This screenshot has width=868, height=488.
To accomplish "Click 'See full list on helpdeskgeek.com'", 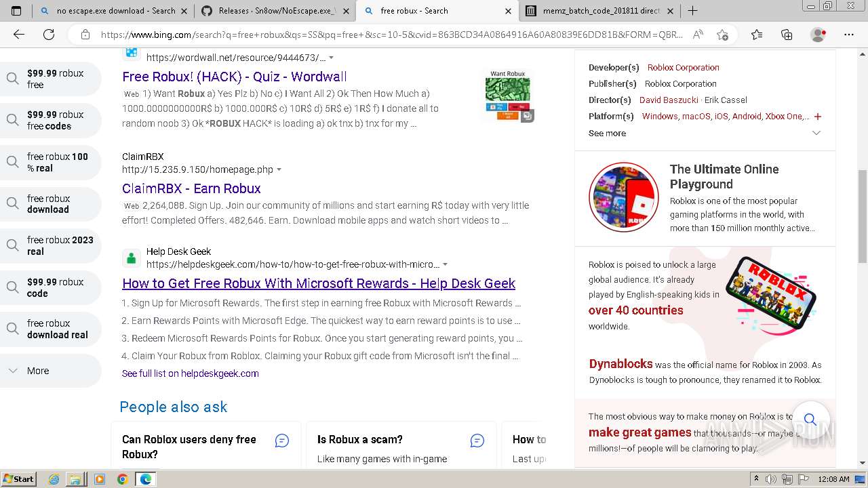I will tap(190, 373).
